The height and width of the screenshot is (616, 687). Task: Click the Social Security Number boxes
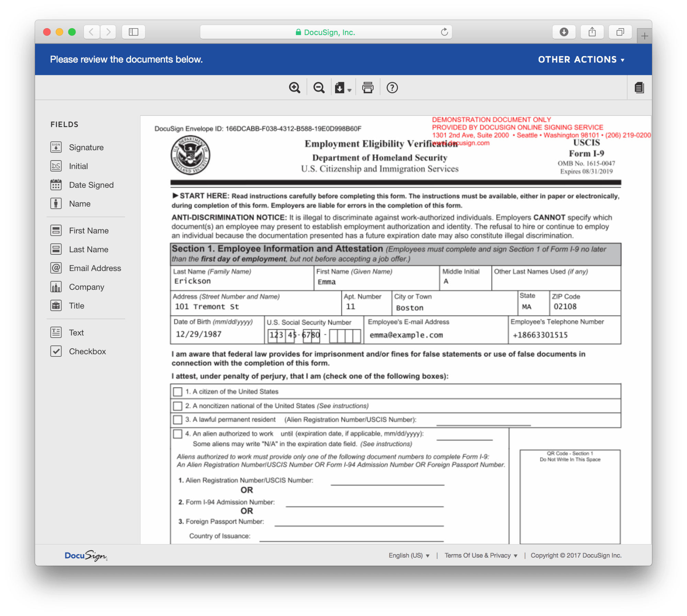click(314, 335)
